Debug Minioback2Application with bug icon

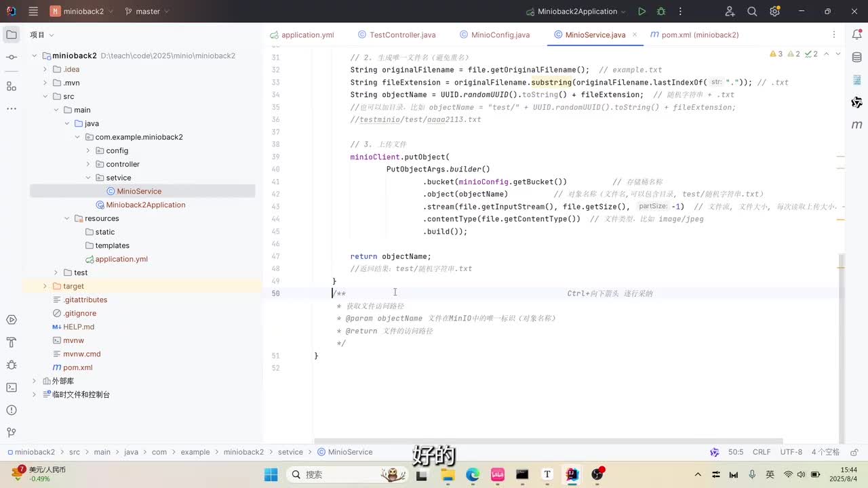pyautogui.click(x=661, y=12)
